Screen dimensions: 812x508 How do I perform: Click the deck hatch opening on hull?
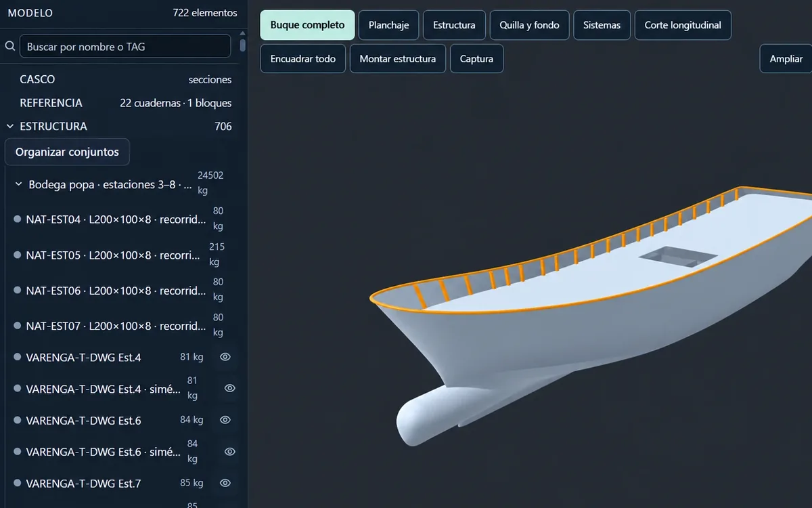pos(677,257)
